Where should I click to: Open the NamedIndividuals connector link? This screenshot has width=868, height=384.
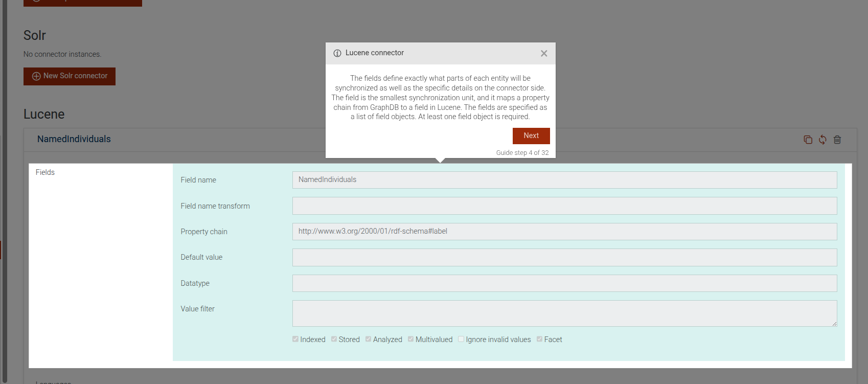coord(74,139)
